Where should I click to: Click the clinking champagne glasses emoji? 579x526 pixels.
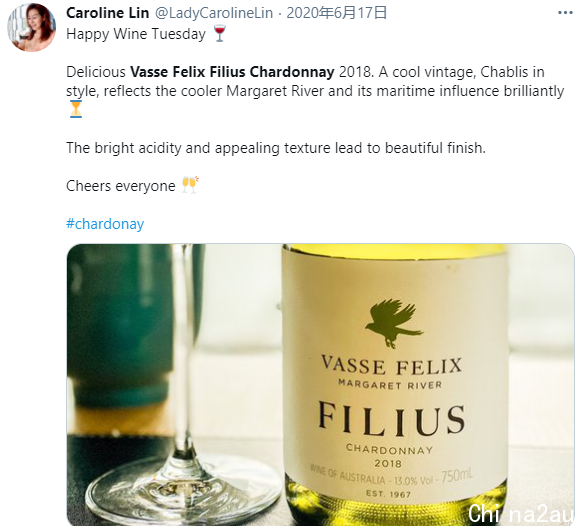click(190, 185)
